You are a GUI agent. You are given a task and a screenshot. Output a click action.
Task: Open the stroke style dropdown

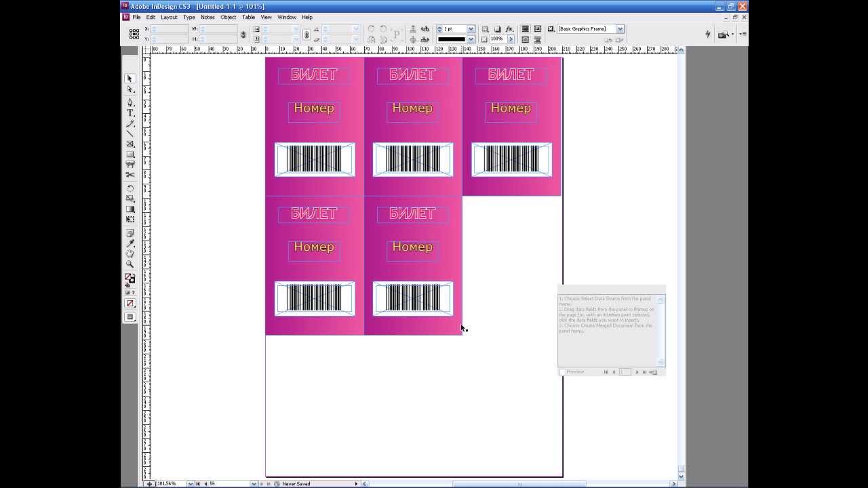471,39
